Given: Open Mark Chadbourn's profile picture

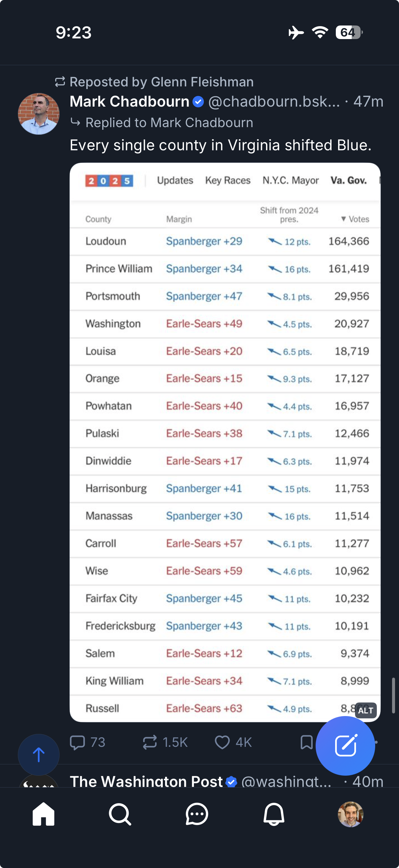Looking at the screenshot, I should [39, 114].
